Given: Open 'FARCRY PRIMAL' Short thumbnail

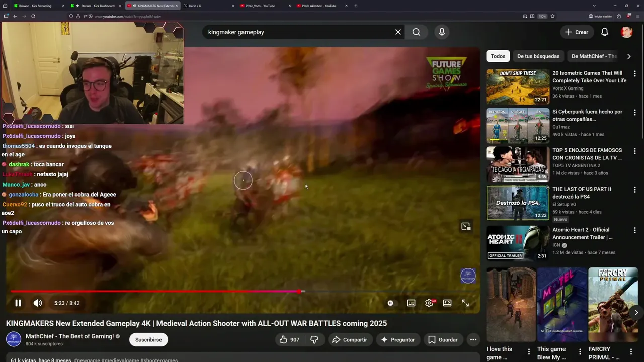Looking at the screenshot, I should [x=613, y=304].
